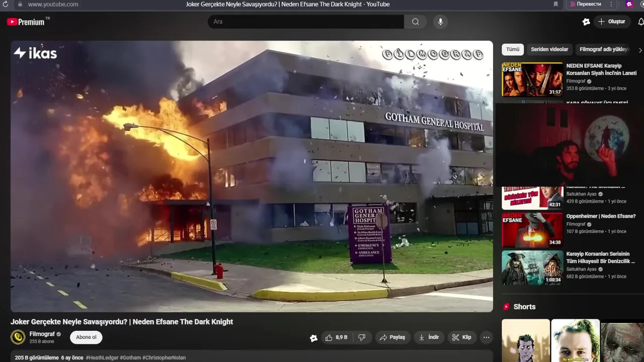Click the 205 B görüntüleme view count

pos(37,358)
